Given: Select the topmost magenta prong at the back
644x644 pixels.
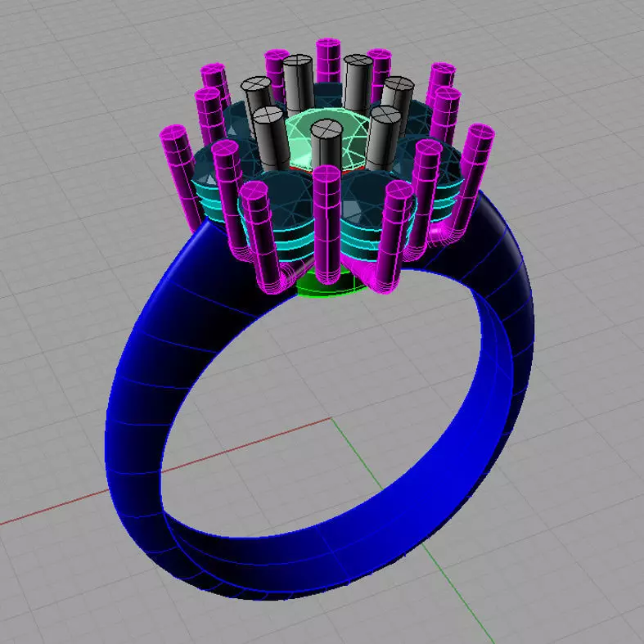Looking at the screenshot, I should pyautogui.click(x=328, y=60).
